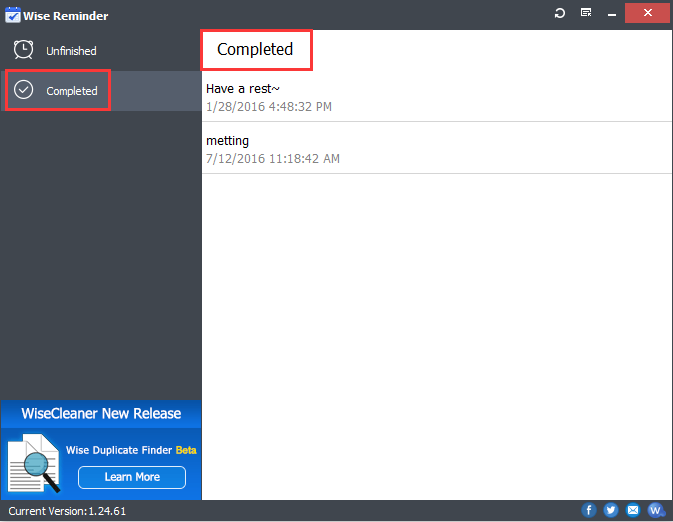
Task: Select the 'metting' reminder entry
Action: [x=436, y=149]
